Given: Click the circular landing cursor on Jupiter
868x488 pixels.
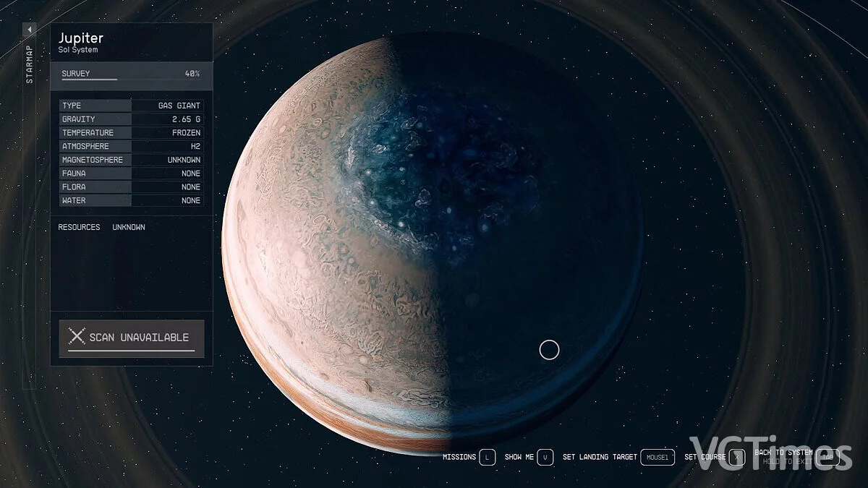Looking at the screenshot, I should tap(549, 350).
